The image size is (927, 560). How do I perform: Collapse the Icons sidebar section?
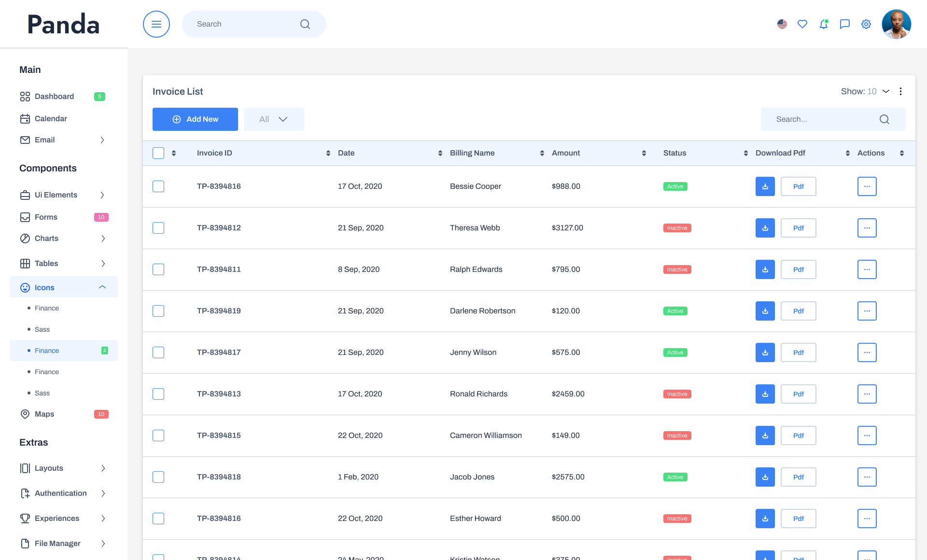pyautogui.click(x=102, y=287)
